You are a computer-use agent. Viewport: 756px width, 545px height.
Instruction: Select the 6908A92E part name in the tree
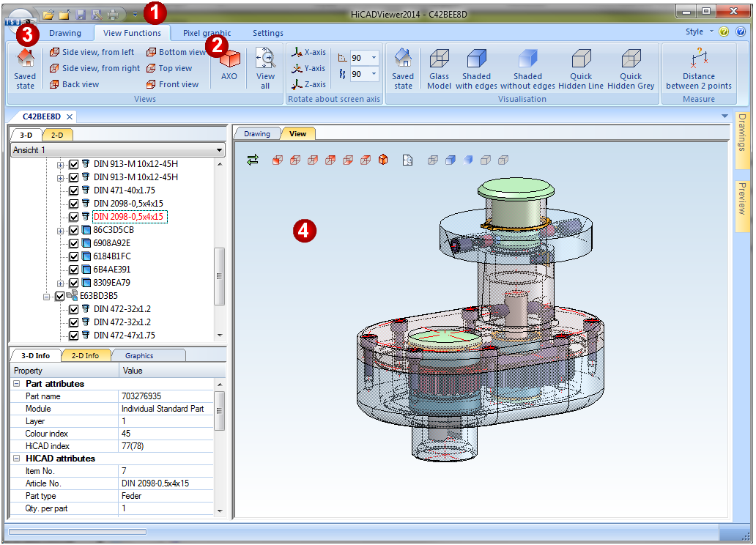coord(112,243)
